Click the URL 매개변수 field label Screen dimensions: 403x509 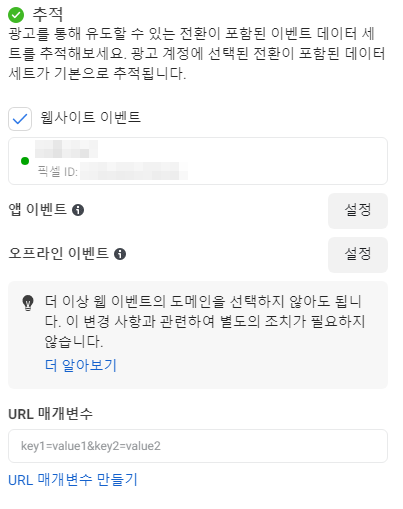pyautogui.click(x=50, y=414)
